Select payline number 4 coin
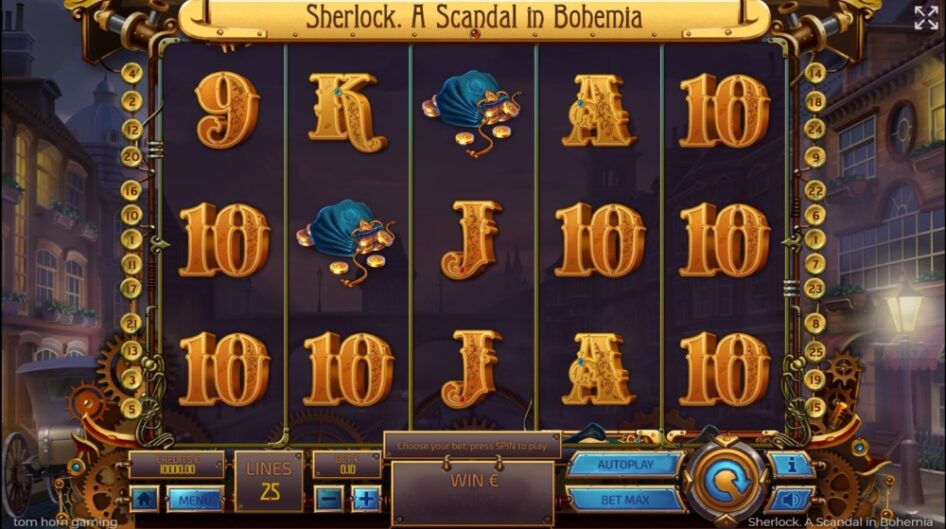This screenshot has height=529, width=946. (x=132, y=74)
